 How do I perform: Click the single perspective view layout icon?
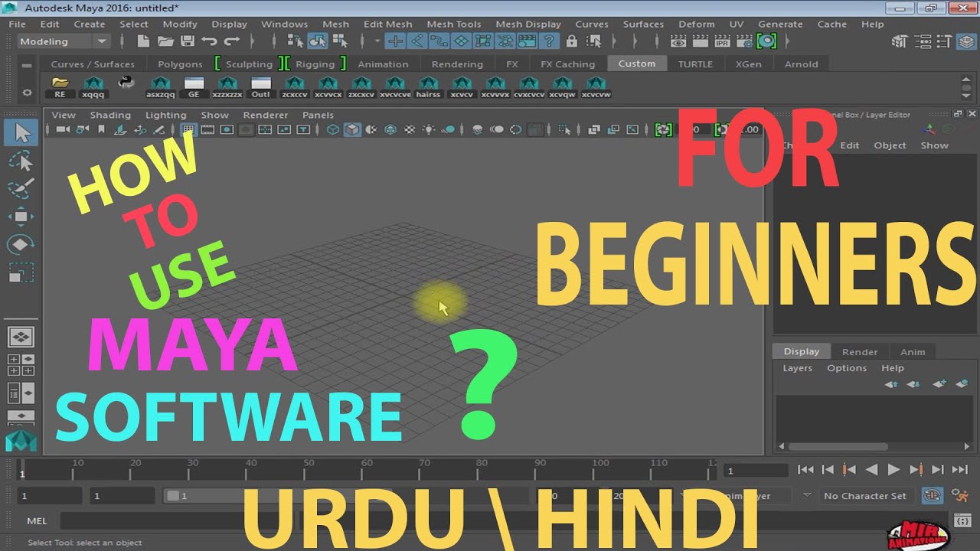(x=21, y=336)
